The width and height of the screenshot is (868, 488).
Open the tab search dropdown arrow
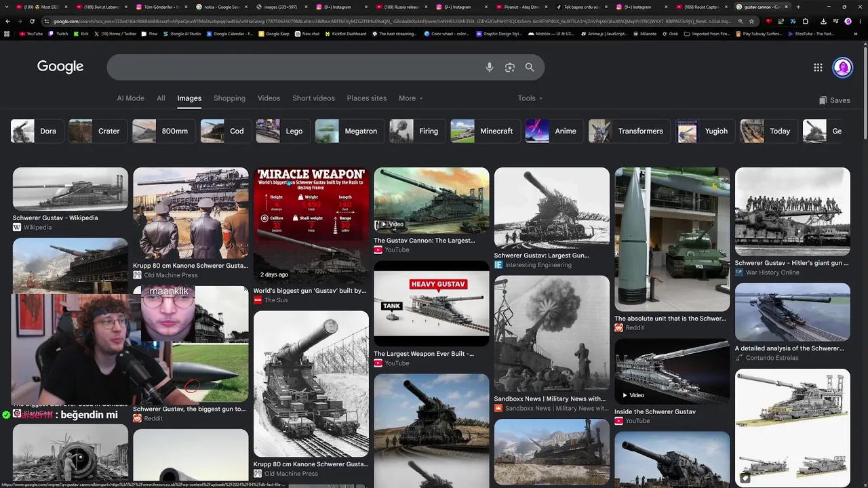7,7
